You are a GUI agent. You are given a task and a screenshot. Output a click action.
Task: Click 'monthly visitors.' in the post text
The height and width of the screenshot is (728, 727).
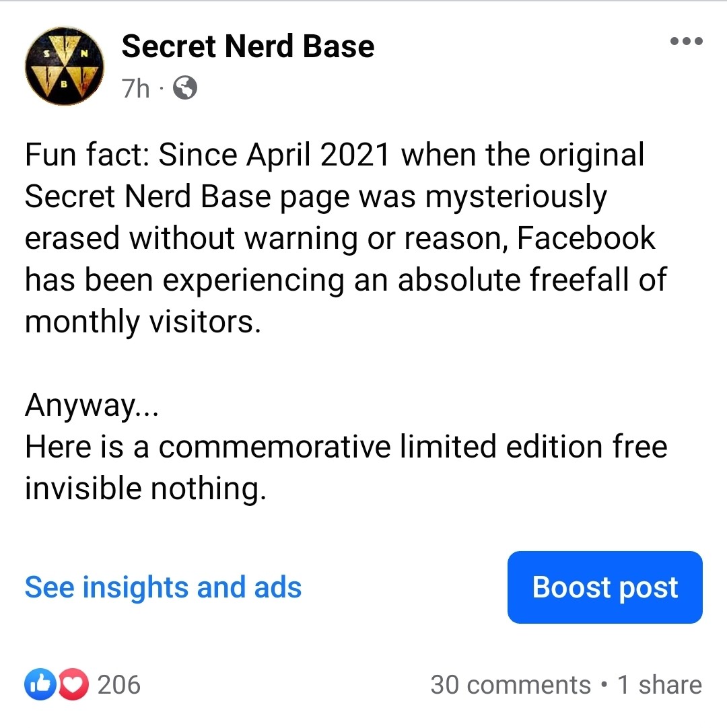click(142, 322)
